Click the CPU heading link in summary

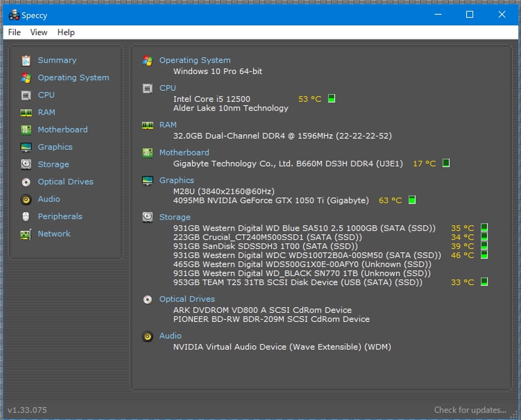coord(167,88)
